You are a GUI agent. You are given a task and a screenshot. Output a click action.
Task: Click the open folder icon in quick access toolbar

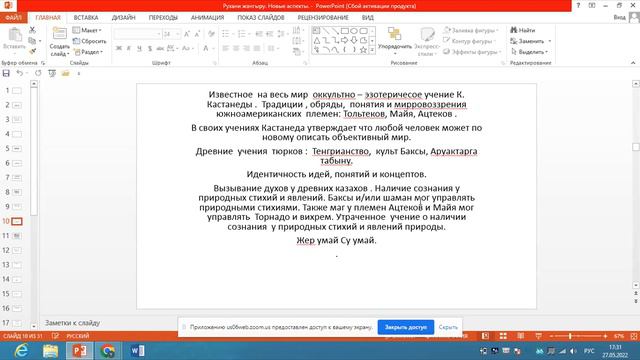pyautogui.click(x=65, y=73)
